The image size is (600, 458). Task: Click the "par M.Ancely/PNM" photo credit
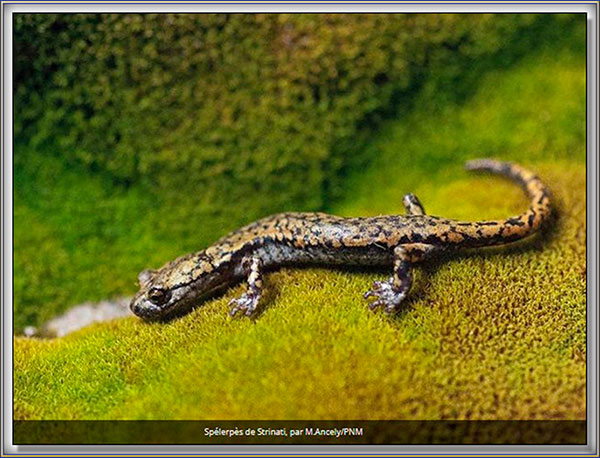click(x=325, y=432)
